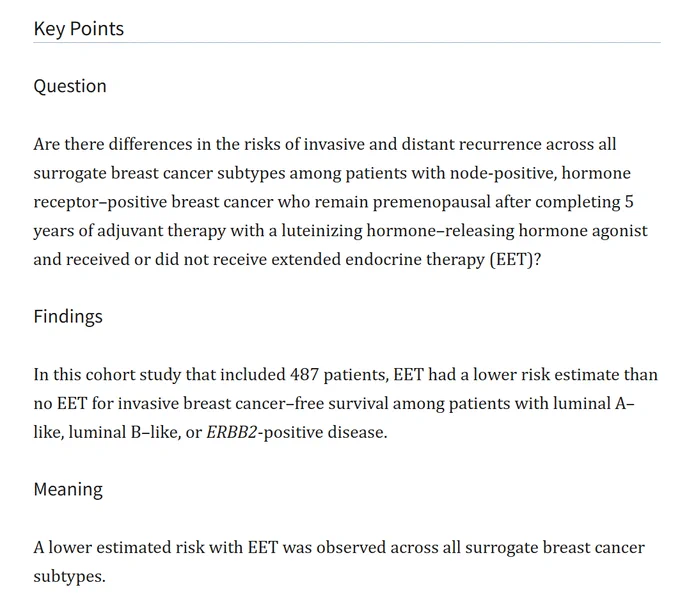Select the word premenopausal
This screenshot has width=680, height=594.
click(431, 202)
